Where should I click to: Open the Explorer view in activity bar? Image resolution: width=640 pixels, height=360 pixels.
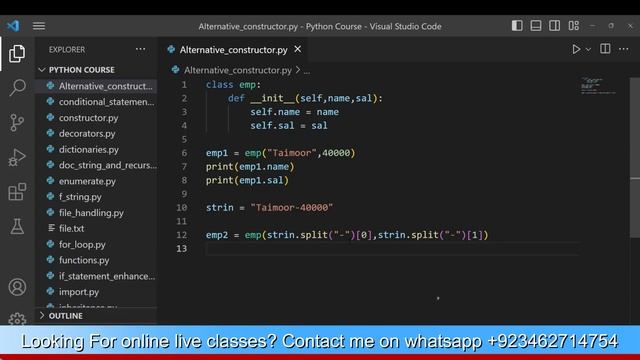[x=17, y=53]
